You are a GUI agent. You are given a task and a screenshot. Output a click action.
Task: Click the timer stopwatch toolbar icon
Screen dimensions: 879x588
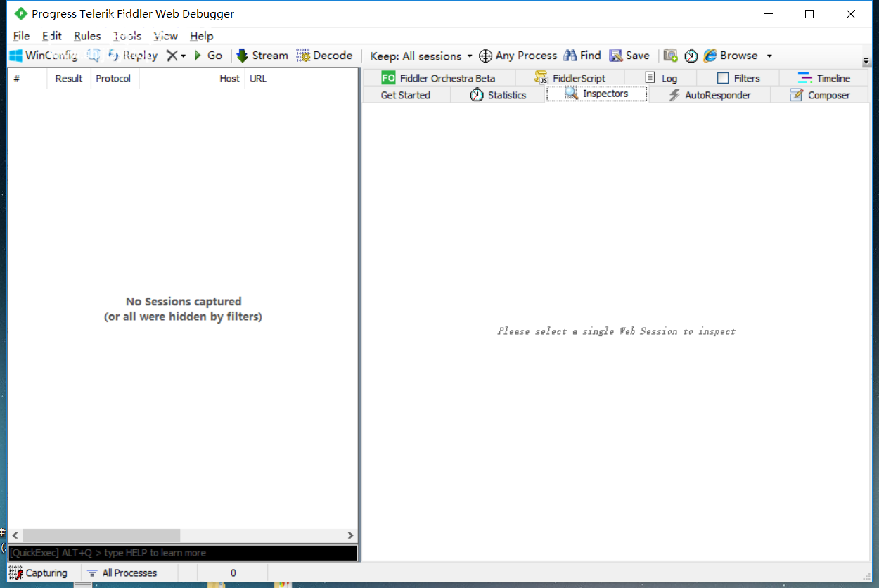pyautogui.click(x=691, y=56)
